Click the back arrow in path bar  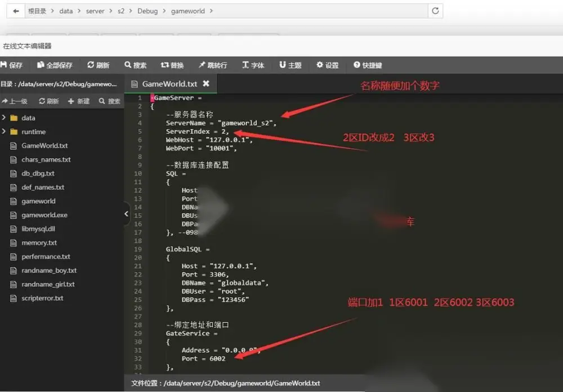[x=16, y=11]
